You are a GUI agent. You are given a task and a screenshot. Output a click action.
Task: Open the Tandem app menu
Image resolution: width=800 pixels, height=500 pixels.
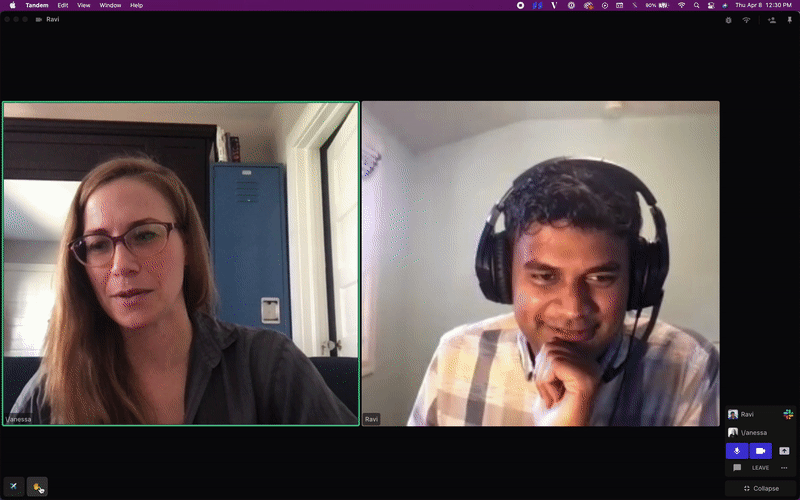36,5
